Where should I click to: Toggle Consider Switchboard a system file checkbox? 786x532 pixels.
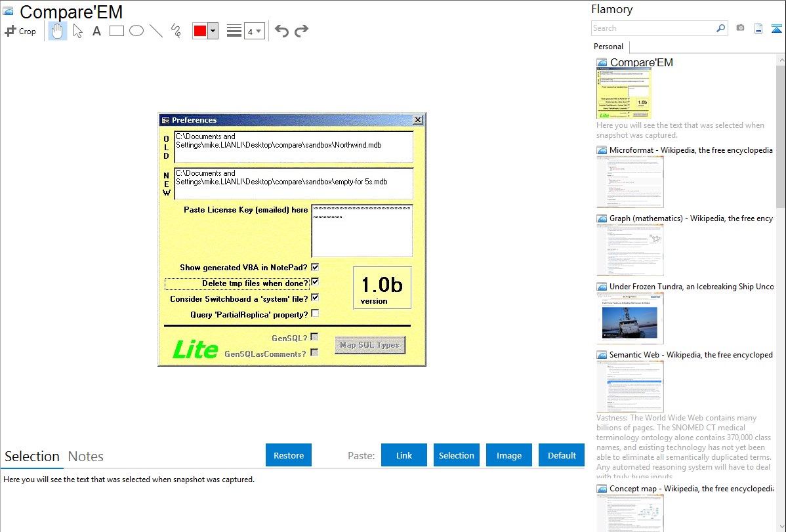click(x=315, y=297)
